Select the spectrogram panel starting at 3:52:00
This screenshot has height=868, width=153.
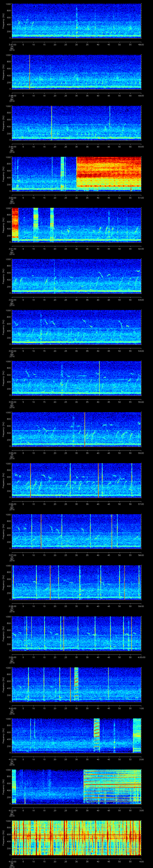76,276
